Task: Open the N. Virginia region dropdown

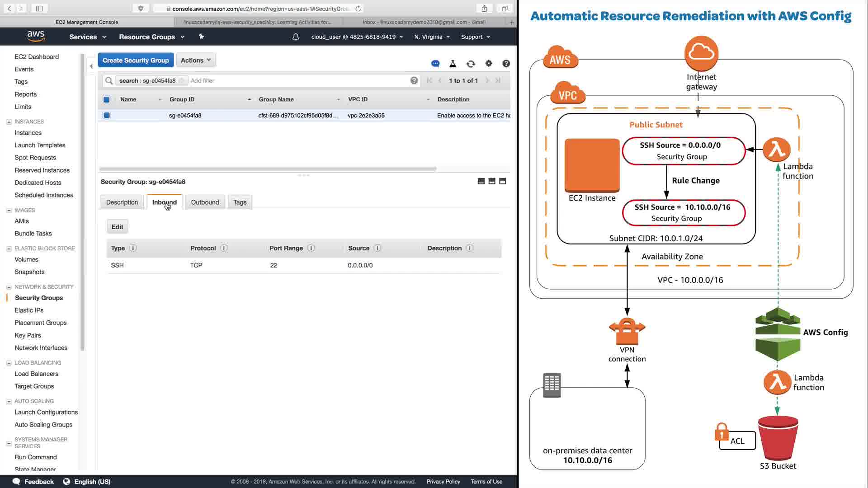Action: tap(432, 37)
